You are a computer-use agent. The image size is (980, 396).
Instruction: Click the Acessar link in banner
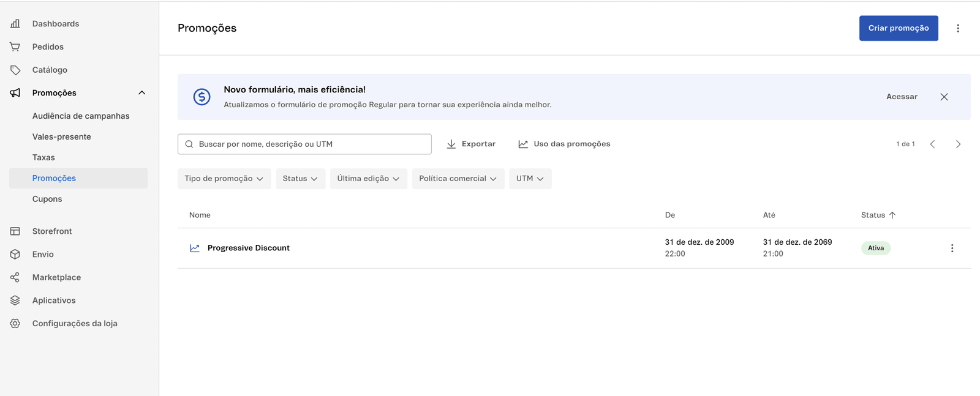tap(902, 97)
